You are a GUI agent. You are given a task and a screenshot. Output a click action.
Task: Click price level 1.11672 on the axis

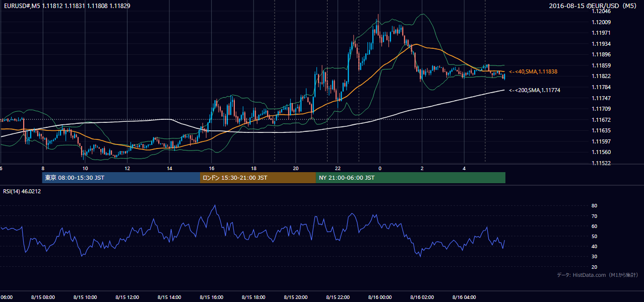coord(602,120)
